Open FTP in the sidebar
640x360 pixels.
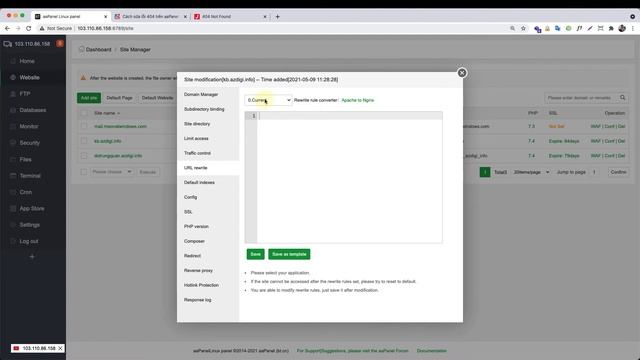tap(25, 94)
